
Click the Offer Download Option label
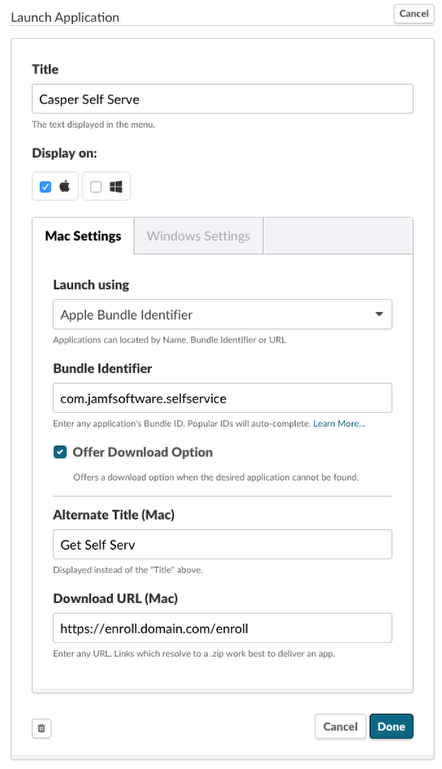[143, 452]
